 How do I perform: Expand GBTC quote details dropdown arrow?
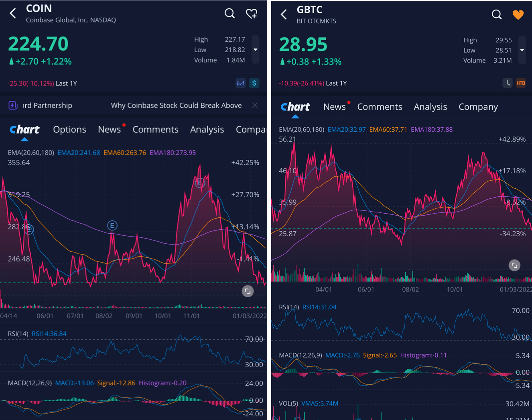tap(522, 50)
